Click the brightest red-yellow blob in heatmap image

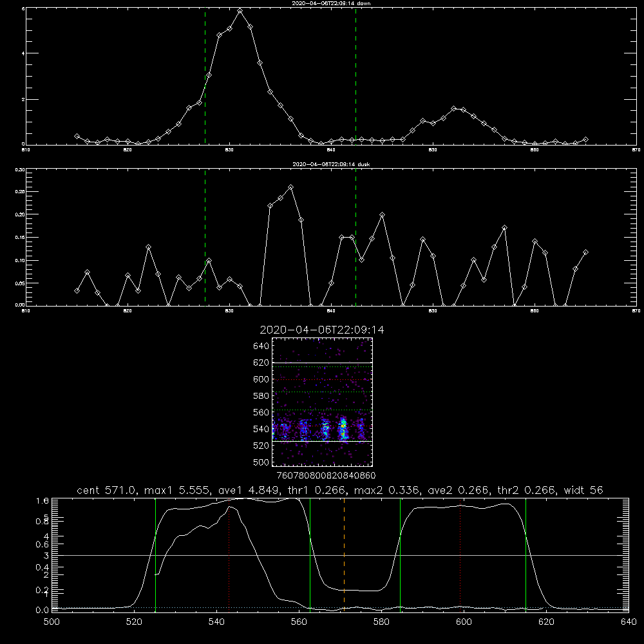tap(343, 428)
